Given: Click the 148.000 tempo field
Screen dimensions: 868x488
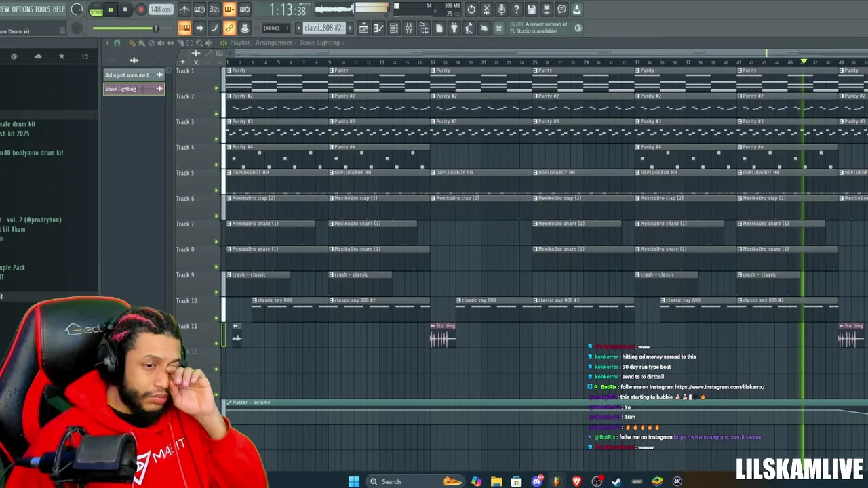Looking at the screenshot, I should 161,9.
